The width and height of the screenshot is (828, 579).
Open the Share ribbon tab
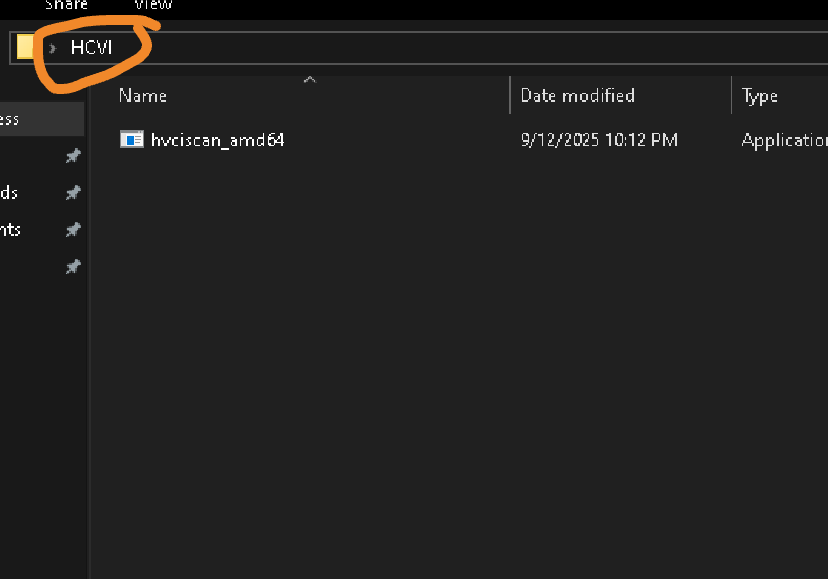[x=67, y=5]
